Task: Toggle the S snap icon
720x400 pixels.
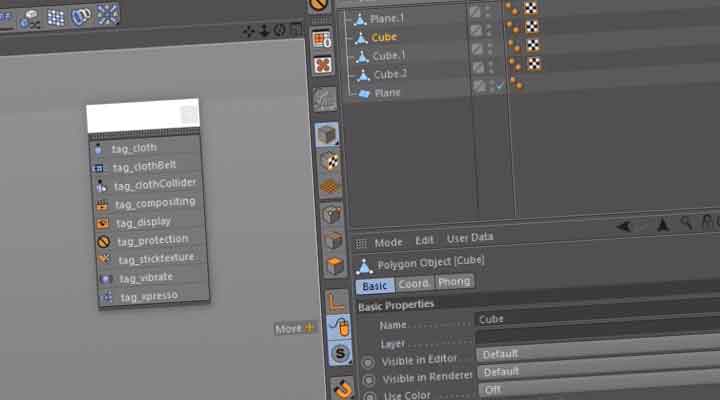Action: [340, 353]
